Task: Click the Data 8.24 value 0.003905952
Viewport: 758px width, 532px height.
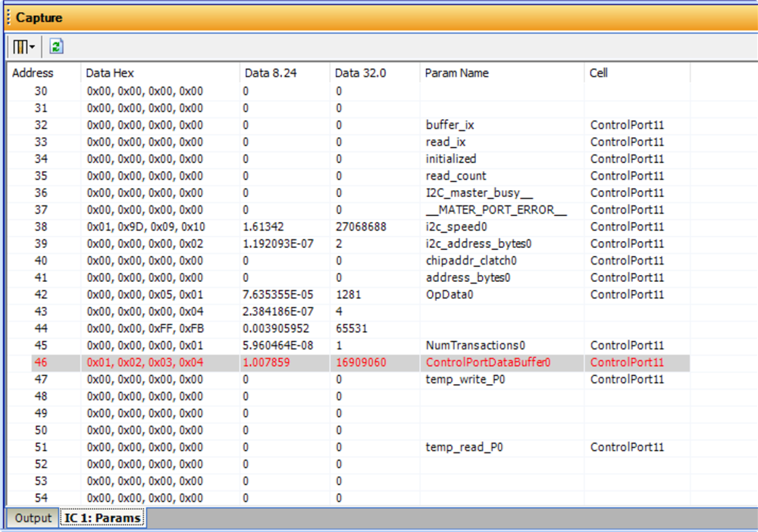Action: pyautogui.click(x=276, y=329)
